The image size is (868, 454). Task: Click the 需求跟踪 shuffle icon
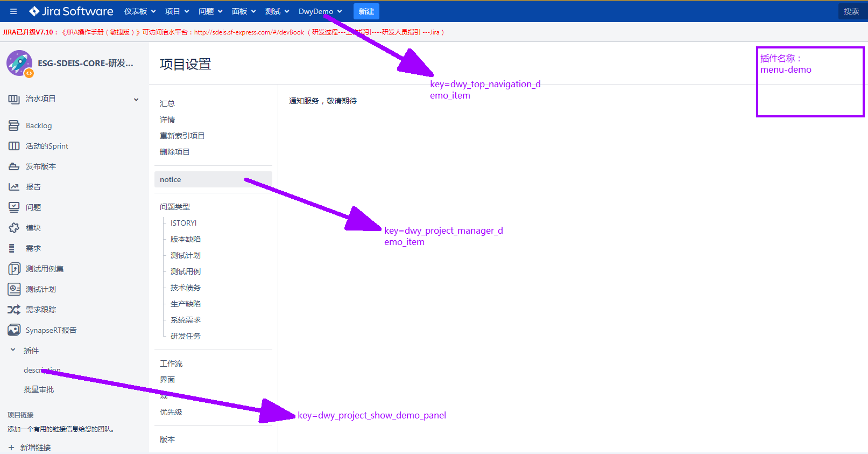(x=14, y=310)
